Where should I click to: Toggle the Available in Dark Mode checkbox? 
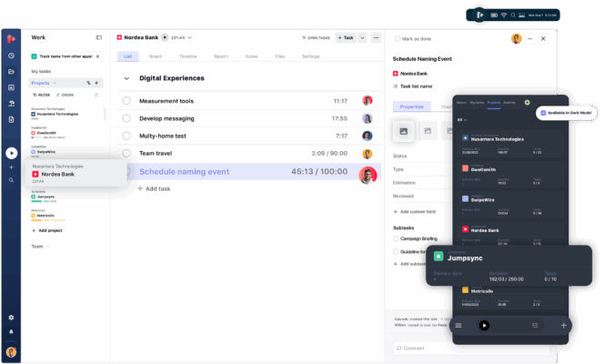click(543, 113)
